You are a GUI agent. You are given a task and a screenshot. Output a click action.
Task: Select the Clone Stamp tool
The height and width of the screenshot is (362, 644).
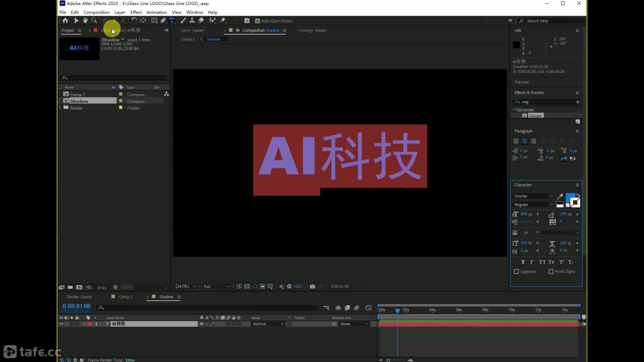click(x=192, y=20)
